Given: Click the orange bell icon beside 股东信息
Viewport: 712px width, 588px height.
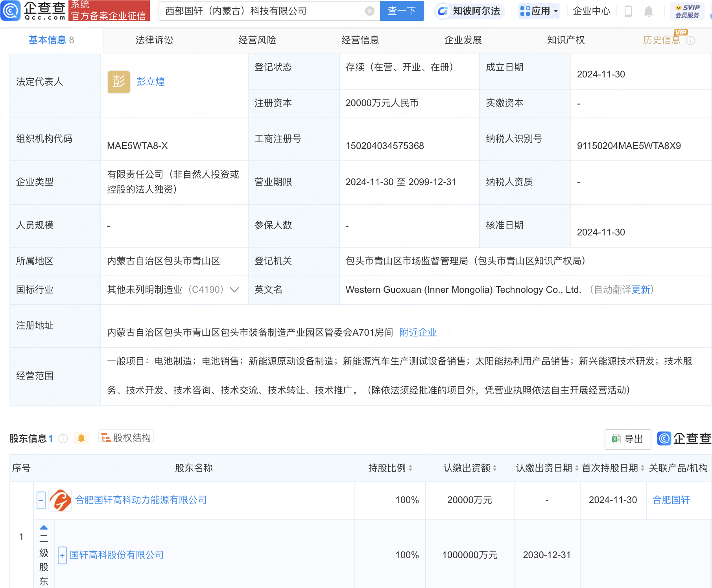Looking at the screenshot, I should [81, 438].
